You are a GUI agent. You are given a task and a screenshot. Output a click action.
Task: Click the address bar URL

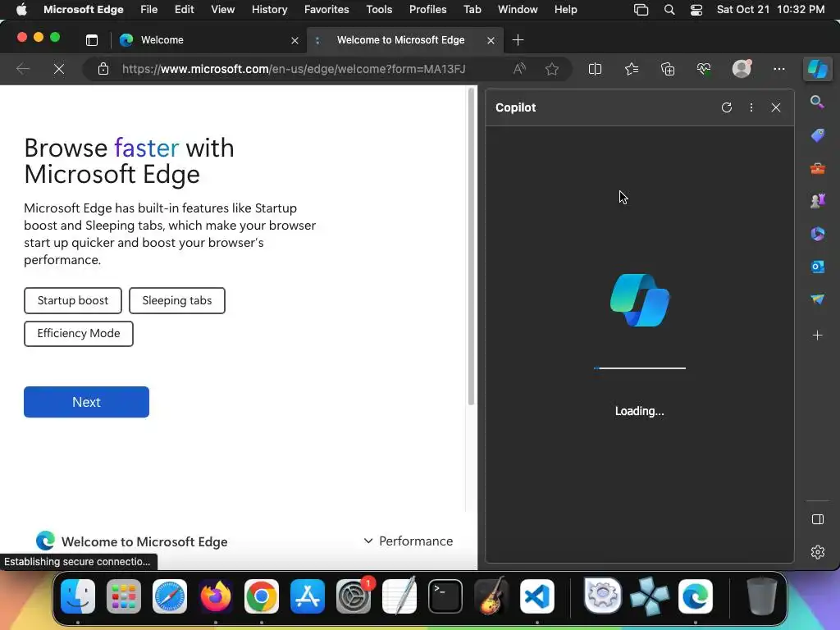click(x=294, y=69)
